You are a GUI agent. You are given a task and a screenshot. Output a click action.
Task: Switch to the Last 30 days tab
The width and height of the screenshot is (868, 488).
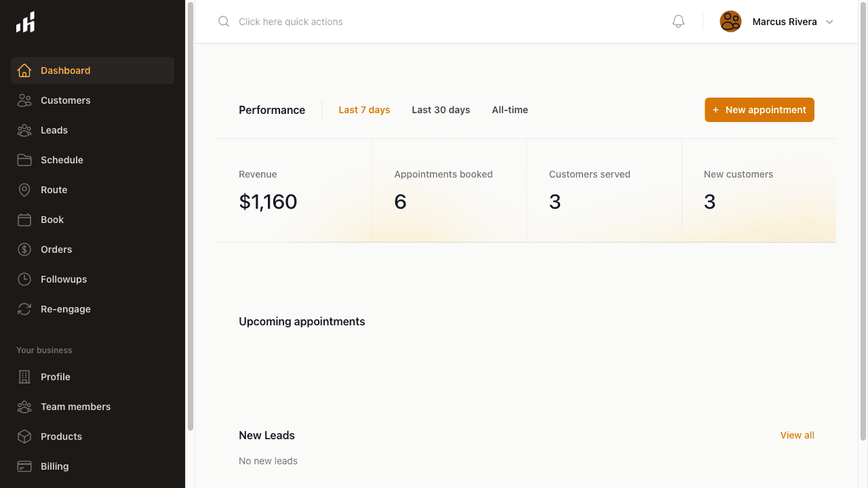coord(440,109)
